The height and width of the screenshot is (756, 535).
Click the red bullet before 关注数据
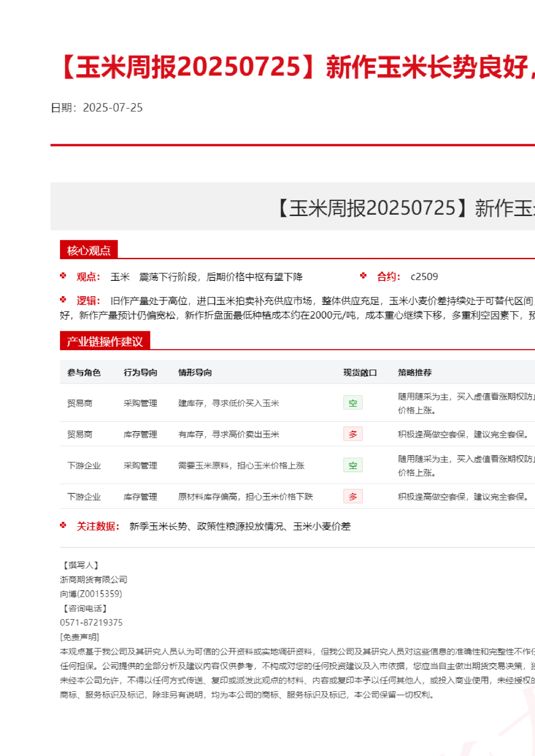pos(63,525)
